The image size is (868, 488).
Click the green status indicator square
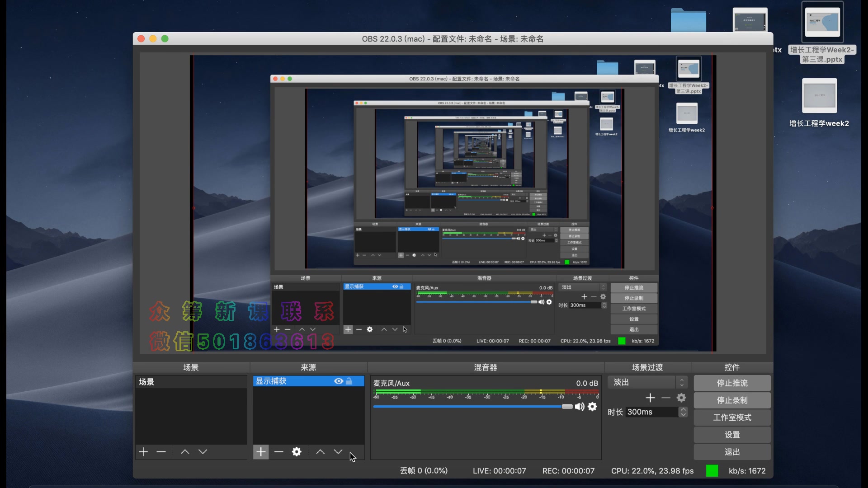point(712,471)
